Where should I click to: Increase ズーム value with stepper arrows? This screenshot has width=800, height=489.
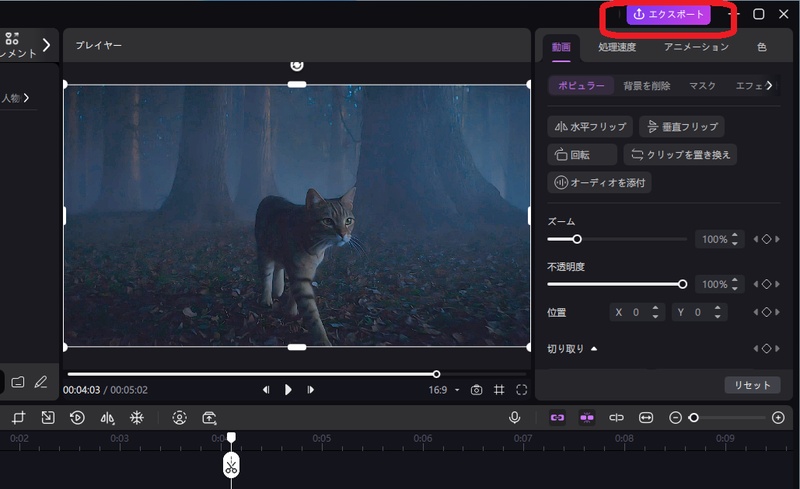(735, 235)
